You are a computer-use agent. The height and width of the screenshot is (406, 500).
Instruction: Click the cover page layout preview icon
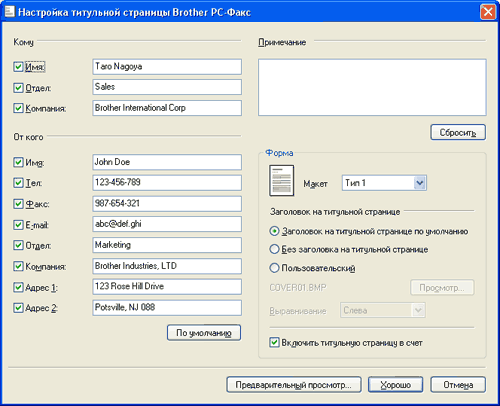point(281,180)
